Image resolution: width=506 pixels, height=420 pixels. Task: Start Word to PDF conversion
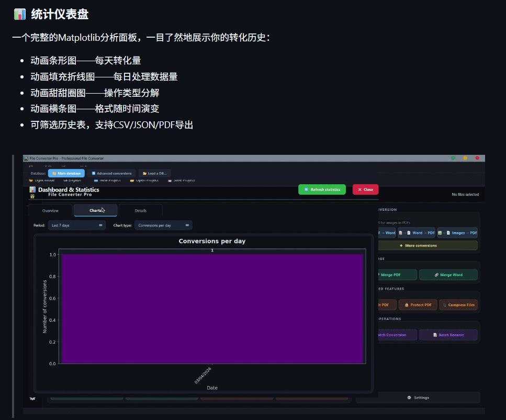[417, 233]
